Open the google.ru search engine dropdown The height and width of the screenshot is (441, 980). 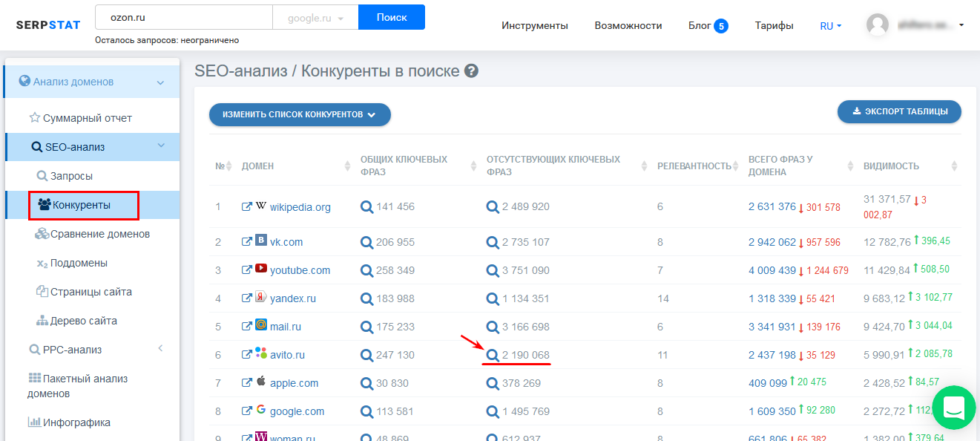pyautogui.click(x=315, y=18)
